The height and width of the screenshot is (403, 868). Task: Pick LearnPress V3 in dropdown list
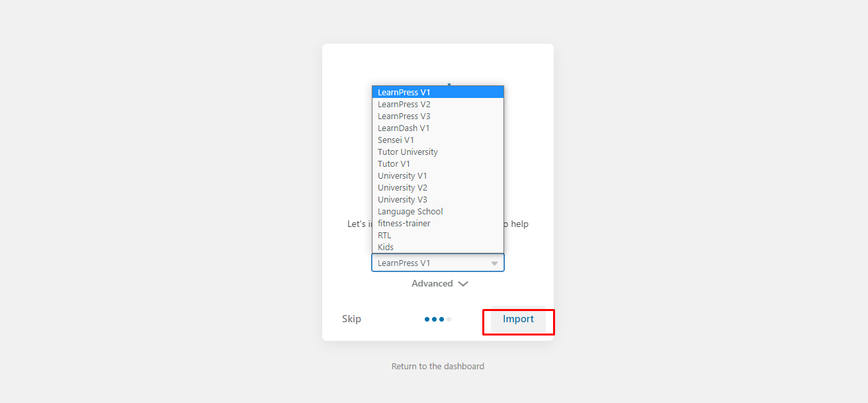coord(437,116)
